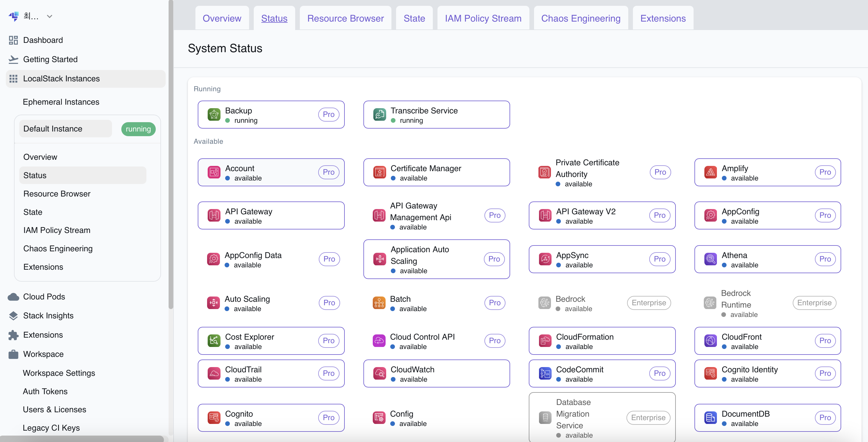Select Default Instance
868x442 pixels.
pos(65,129)
